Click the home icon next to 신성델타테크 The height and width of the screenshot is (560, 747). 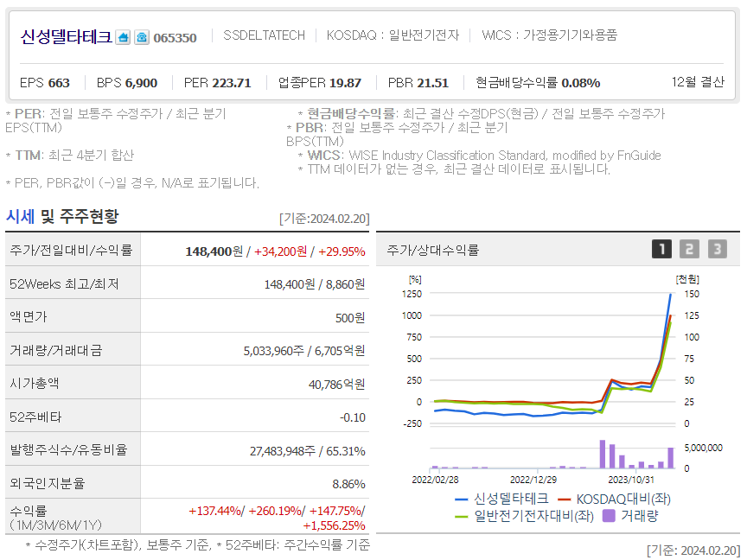124,37
